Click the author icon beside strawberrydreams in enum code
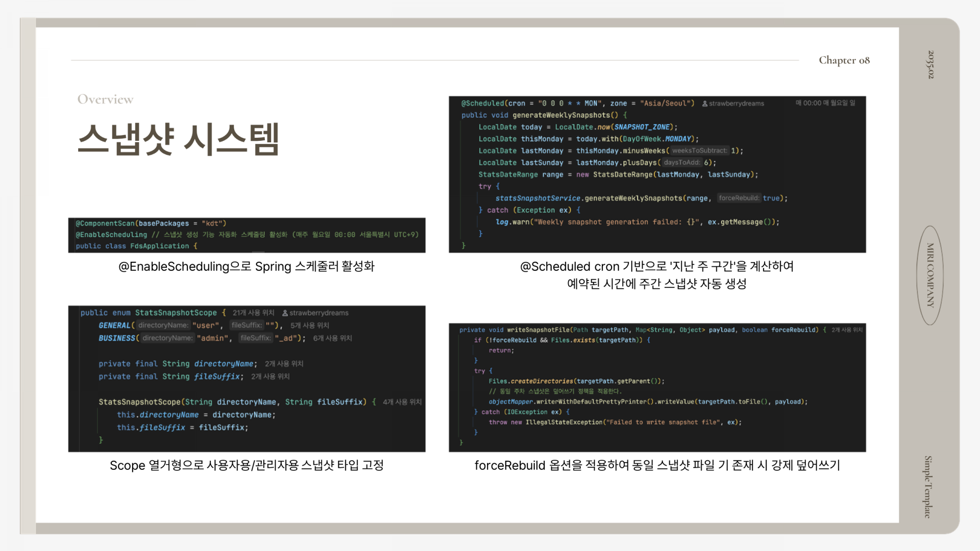 point(285,313)
